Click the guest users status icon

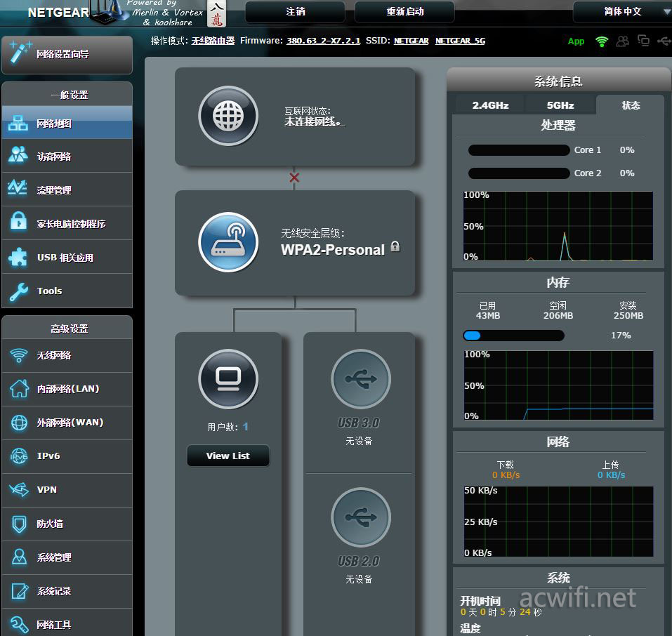click(x=622, y=41)
